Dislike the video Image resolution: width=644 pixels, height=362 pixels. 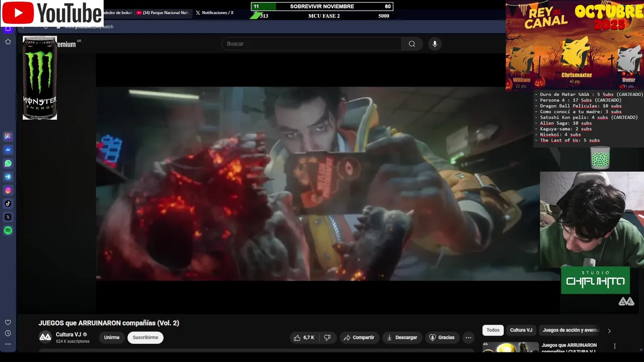(327, 337)
